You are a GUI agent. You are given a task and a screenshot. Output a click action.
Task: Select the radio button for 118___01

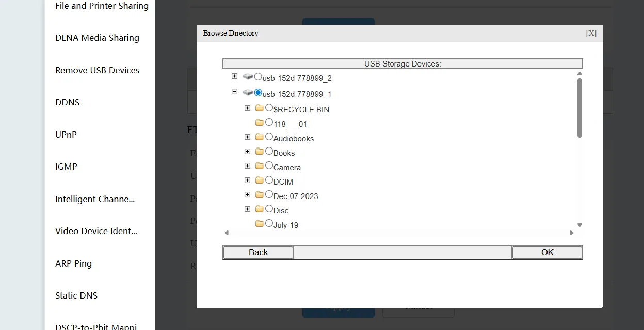pos(269,122)
